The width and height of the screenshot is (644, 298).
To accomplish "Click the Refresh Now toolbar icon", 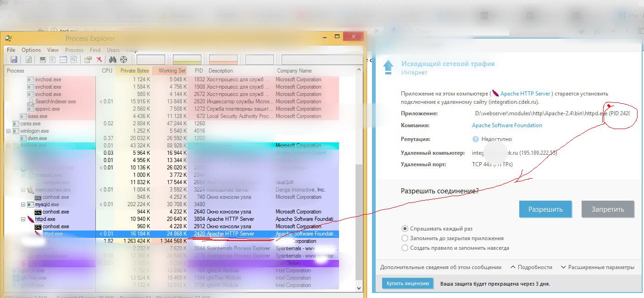I will click(28, 60).
